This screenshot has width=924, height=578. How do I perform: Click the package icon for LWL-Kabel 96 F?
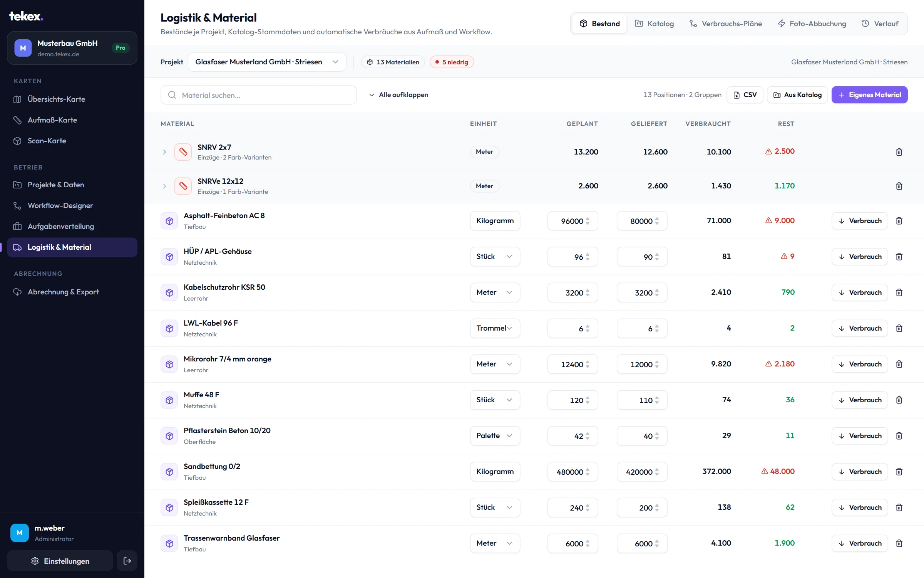[x=169, y=328]
